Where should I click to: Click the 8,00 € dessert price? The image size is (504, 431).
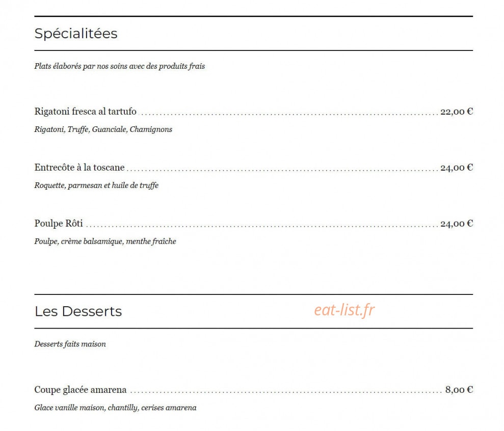[x=459, y=390]
